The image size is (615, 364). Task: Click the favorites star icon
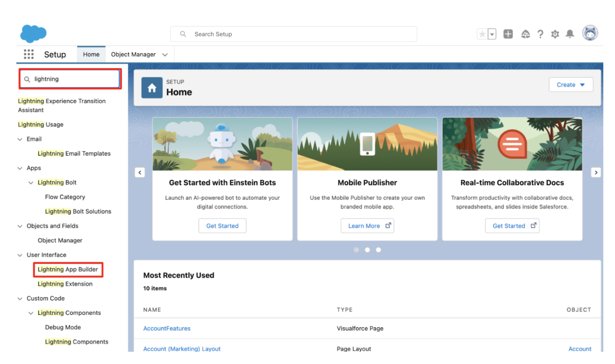point(482,34)
